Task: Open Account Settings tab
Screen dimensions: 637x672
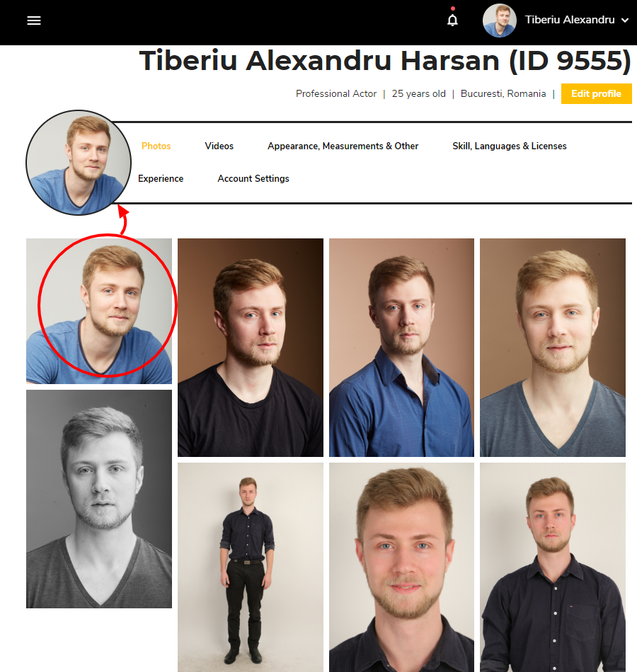Action: [253, 179]
